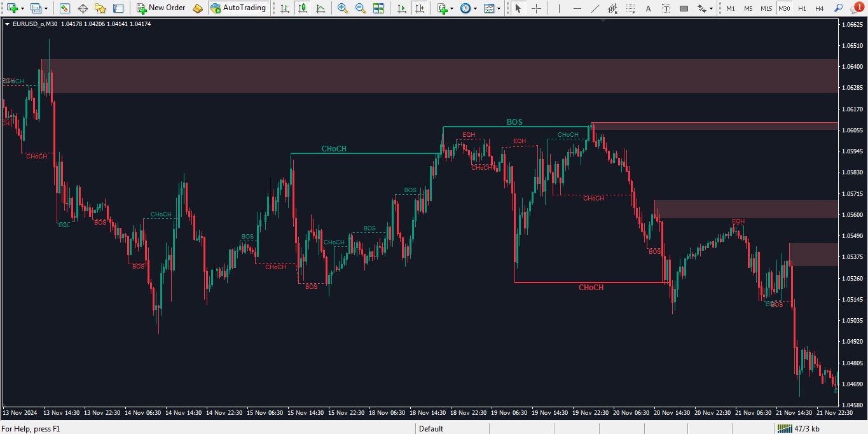The width and height of the screenshot is (868, 434).
Task: Open the Navigator star-folder icon
Action: coord(100,8)
